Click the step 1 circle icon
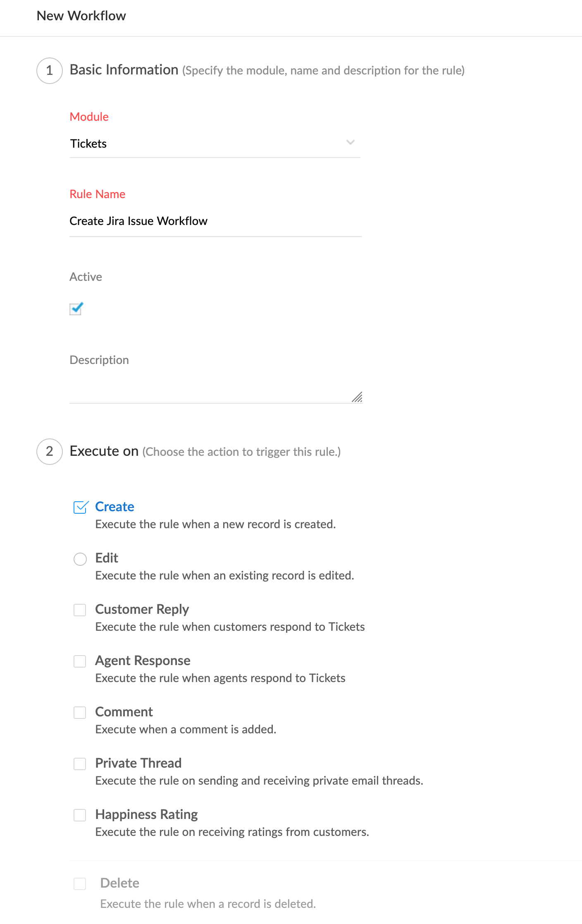582x924 pixels. coord(50,70)
